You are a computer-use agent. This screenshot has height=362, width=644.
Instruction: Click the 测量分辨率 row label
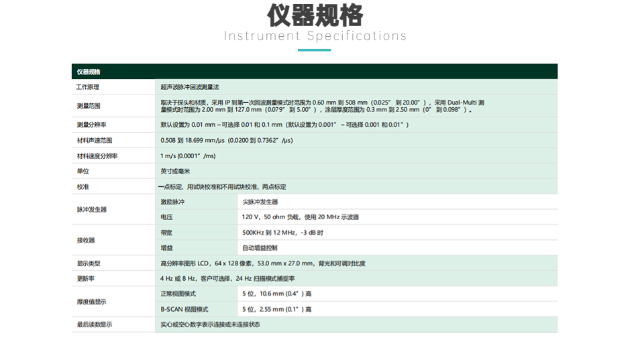coord(91,125)
